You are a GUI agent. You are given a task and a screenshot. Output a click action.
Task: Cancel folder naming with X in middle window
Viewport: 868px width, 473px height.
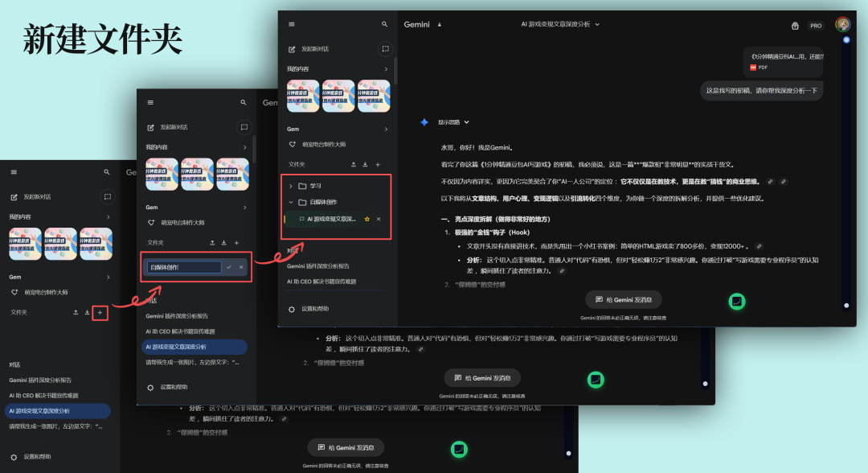point(241,267)
